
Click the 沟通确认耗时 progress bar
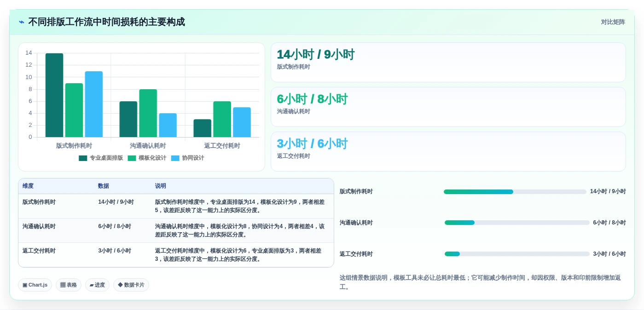click(x=517, y=223)
